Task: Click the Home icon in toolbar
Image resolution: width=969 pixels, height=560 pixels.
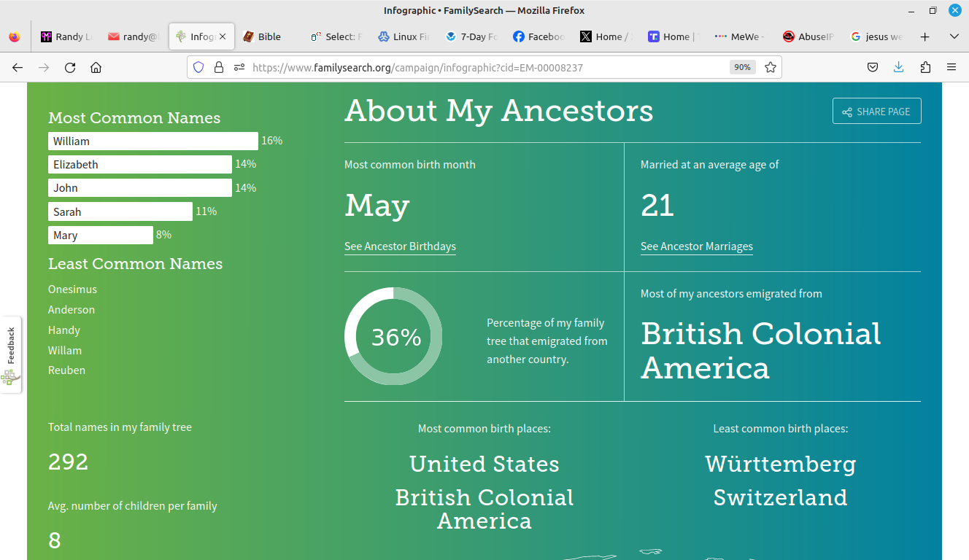Action: coord(96,68)
